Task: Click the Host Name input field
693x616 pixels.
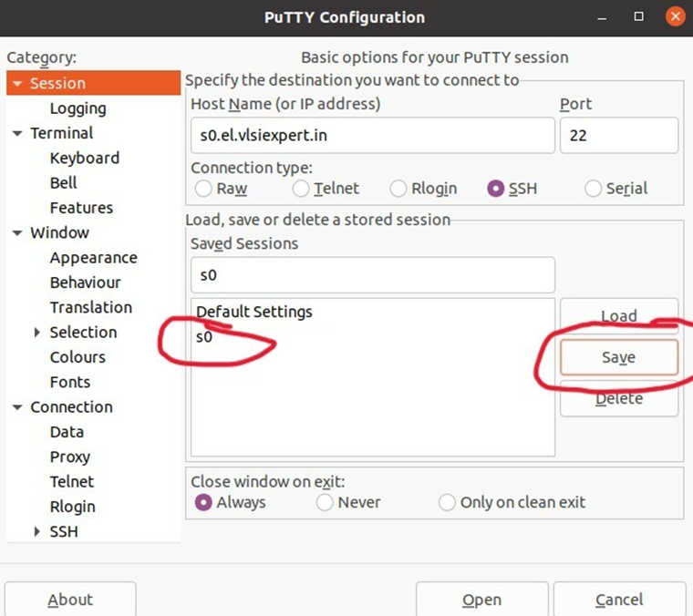Action: point(373,135)
